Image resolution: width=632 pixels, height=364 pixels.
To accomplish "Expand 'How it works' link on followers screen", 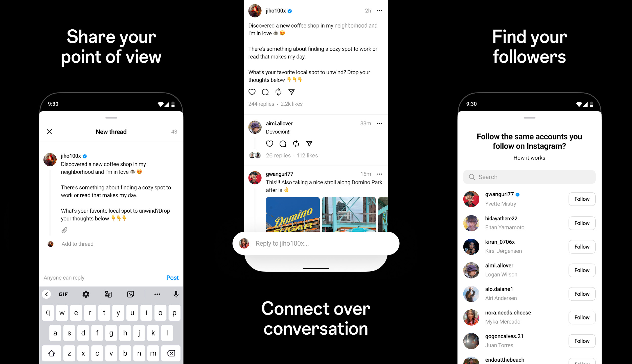I will (x=529, y=157).
